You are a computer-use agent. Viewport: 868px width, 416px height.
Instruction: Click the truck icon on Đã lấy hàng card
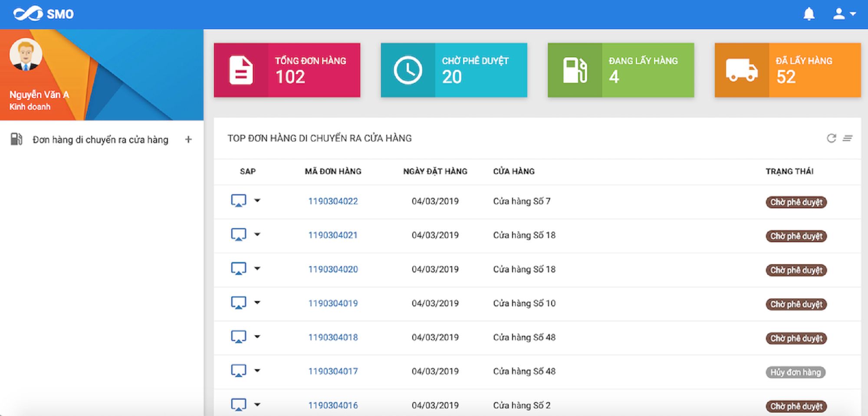click(742, 70)
